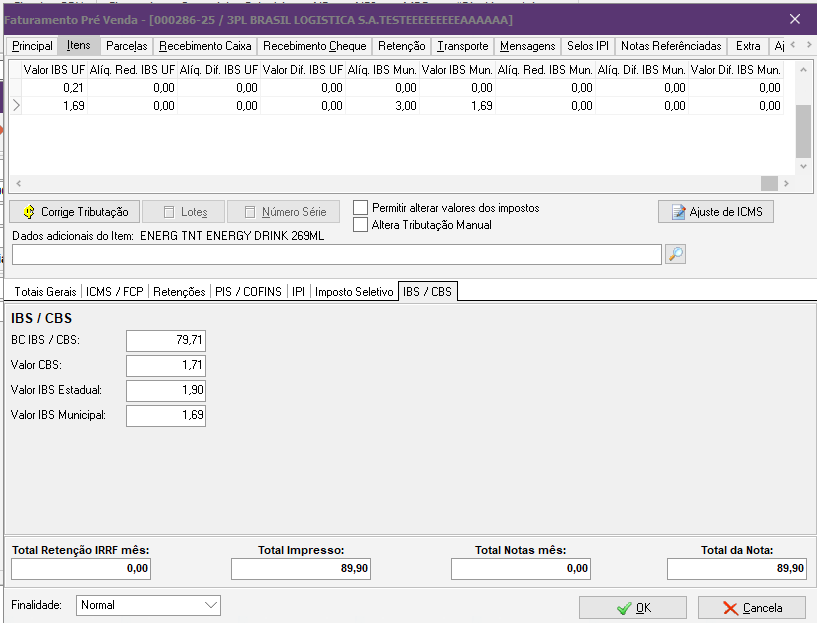Click the Alíq. Dif. IBS Mun. column header

[641, 70]
